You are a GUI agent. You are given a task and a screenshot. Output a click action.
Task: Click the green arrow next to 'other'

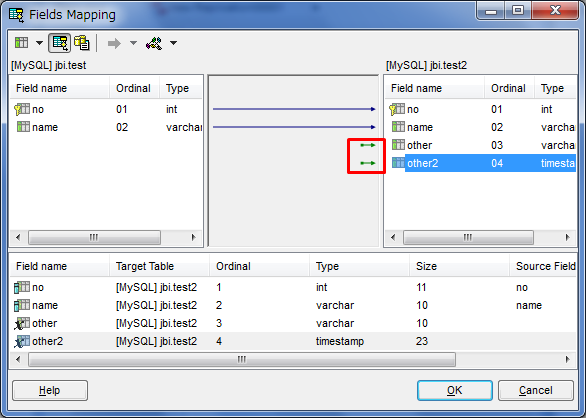(x=368, y=145)
